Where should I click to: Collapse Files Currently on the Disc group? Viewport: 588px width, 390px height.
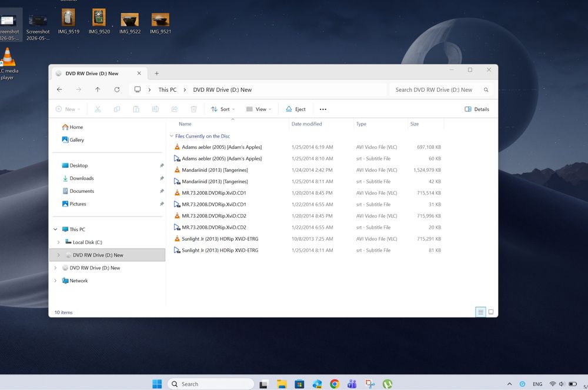pyautogui.click(x=171, y=136)
